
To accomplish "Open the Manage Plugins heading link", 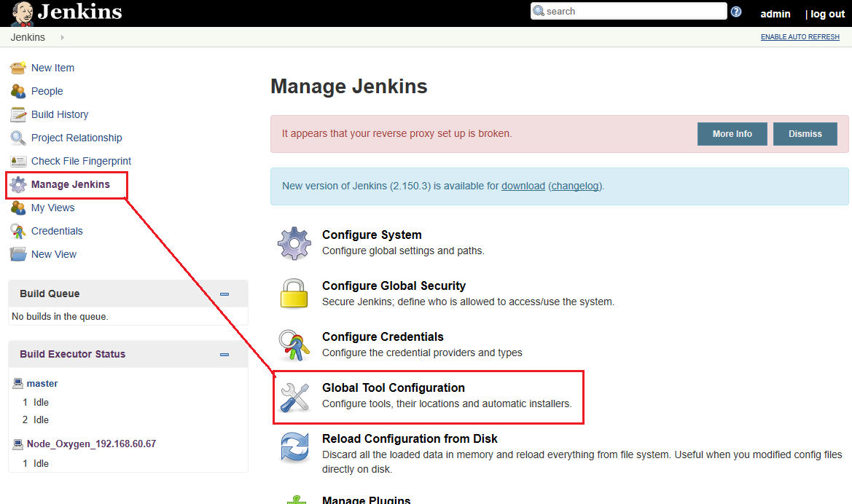I will click(366, 499).
